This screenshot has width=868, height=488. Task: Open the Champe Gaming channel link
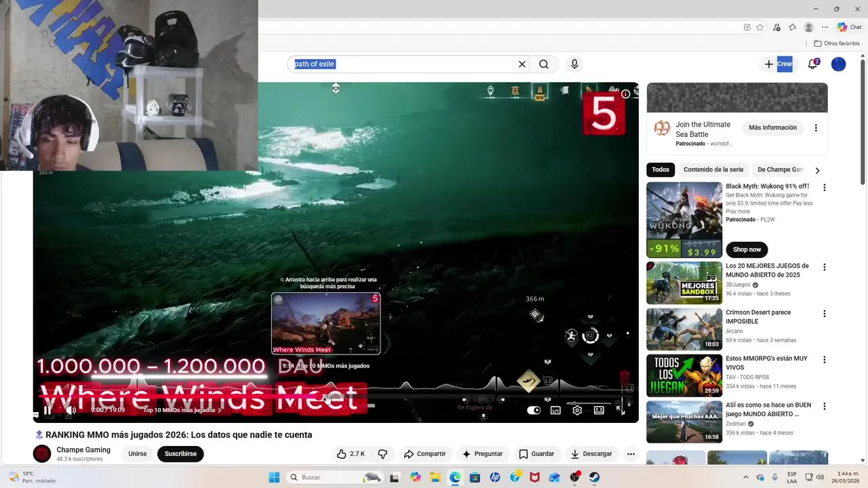pos(83,450)
